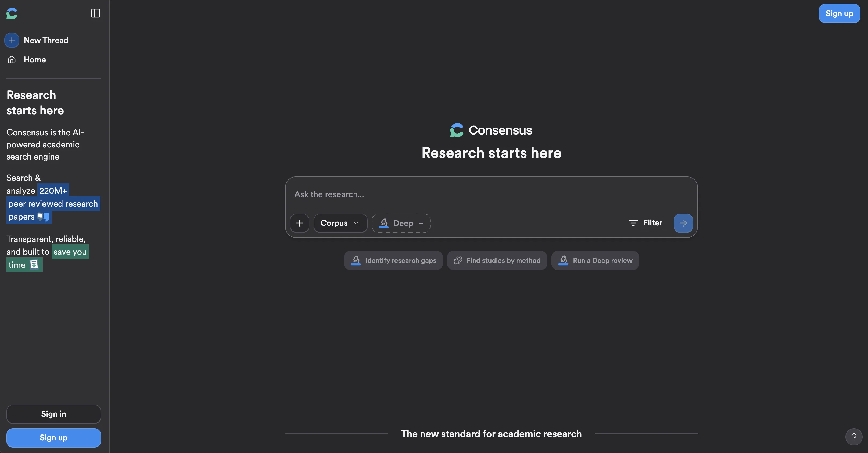Toggle the Deep search mode
Image resolution: width=868 pixels, height=453 pixels.
tap(401, 223)
